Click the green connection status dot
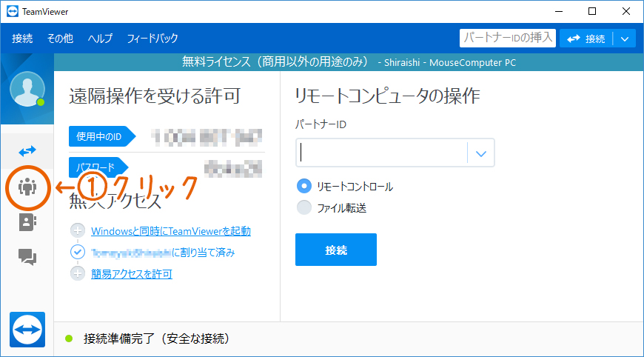Screen dimensions: 644x357 (x=69, y=338)
